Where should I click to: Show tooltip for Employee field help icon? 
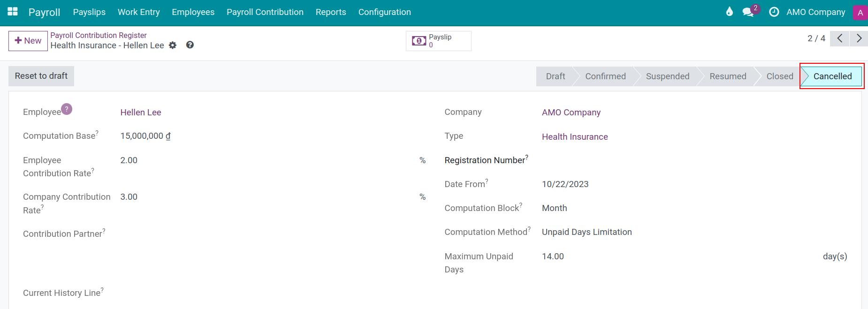pos(67,109)
